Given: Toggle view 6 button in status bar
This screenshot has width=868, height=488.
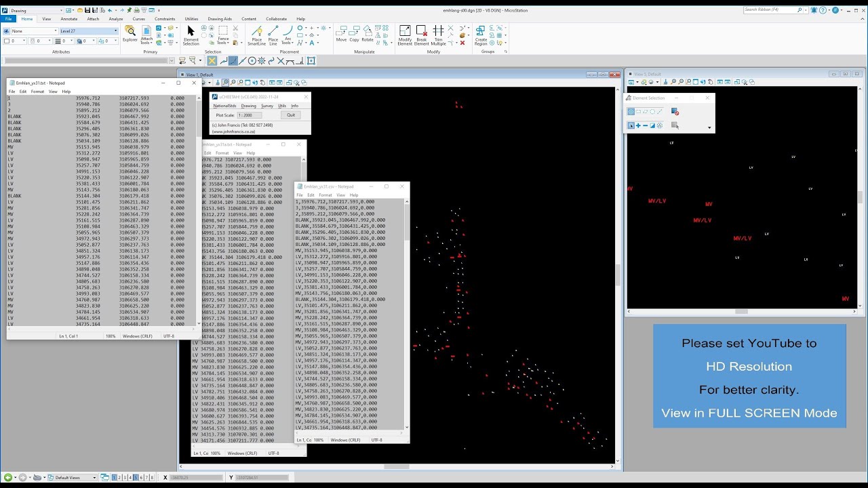Looking at the screenshot, I should [x=141, y=478].
